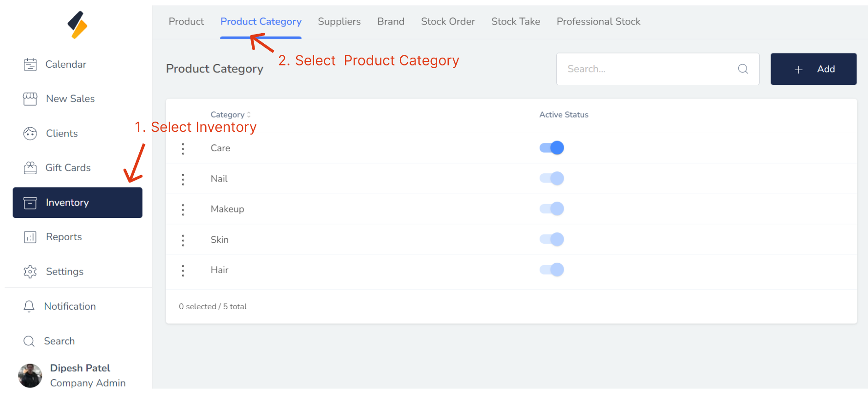Viewport: 868px width, 394px height.
Task: Switch off the Hair category toggle
Action: click(552, 270)
